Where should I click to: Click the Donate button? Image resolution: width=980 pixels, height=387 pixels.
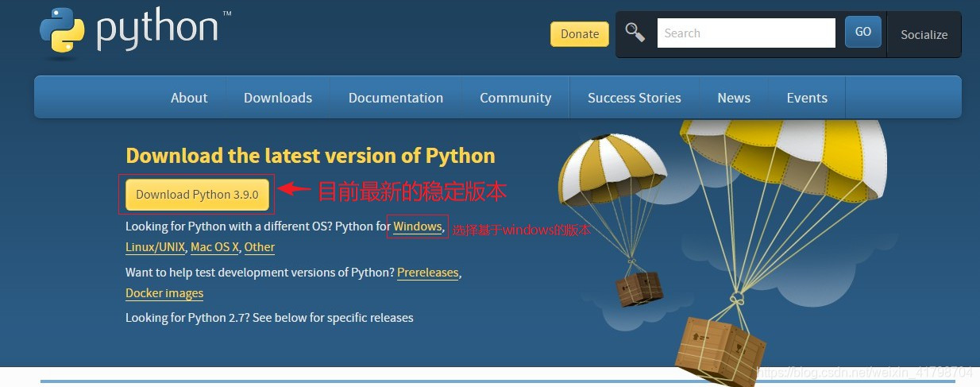coord(580,34)
